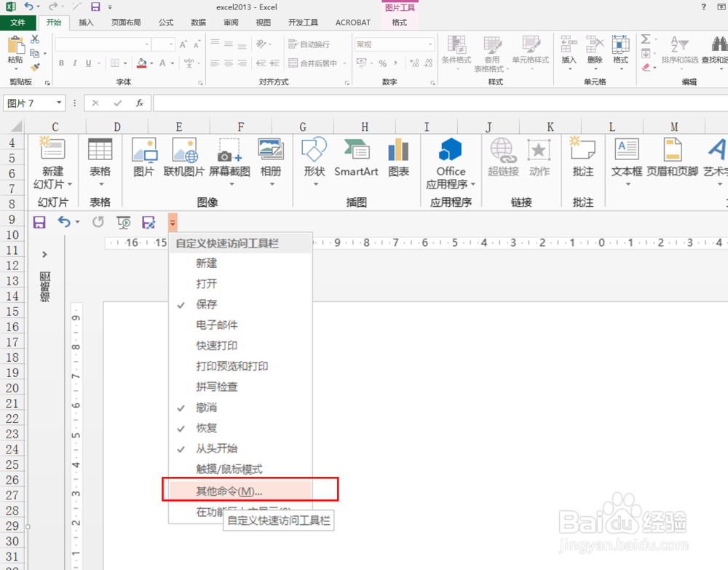Click 合并后居中 merge and center
This screenshot has width=728, height=570.
(313, 63)
